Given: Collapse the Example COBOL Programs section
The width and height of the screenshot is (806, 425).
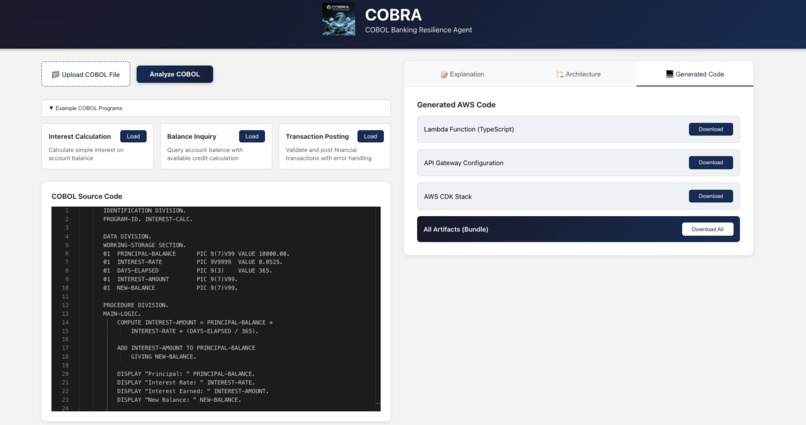Looking at the screenshot, I should tap(216, 108).
